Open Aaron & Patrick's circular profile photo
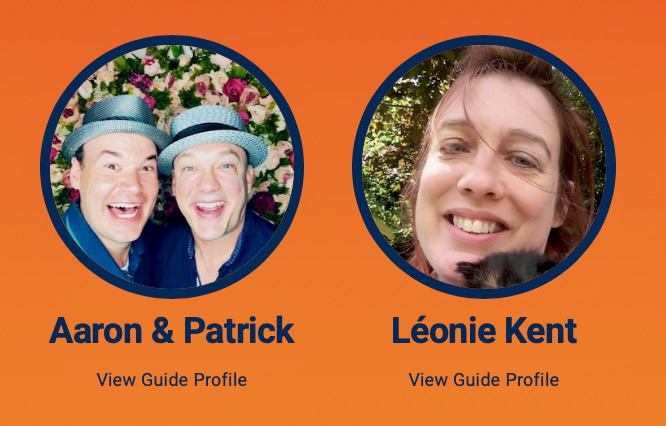 click(172, 166)
